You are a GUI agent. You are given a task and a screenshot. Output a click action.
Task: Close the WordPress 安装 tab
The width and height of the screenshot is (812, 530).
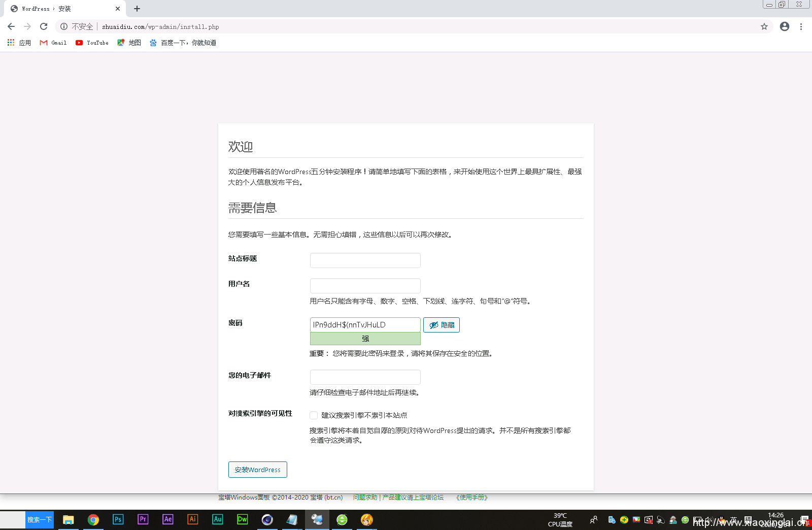[x=118, y=9]
